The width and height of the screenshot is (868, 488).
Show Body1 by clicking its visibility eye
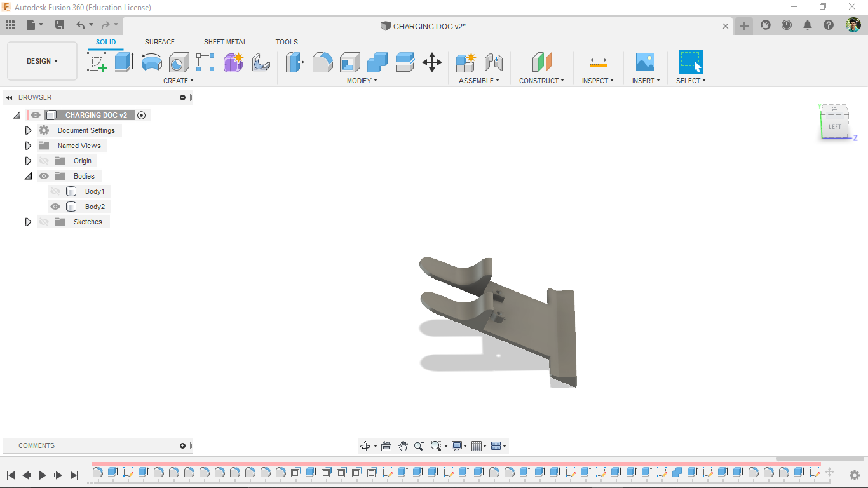[x=55, y=191]
